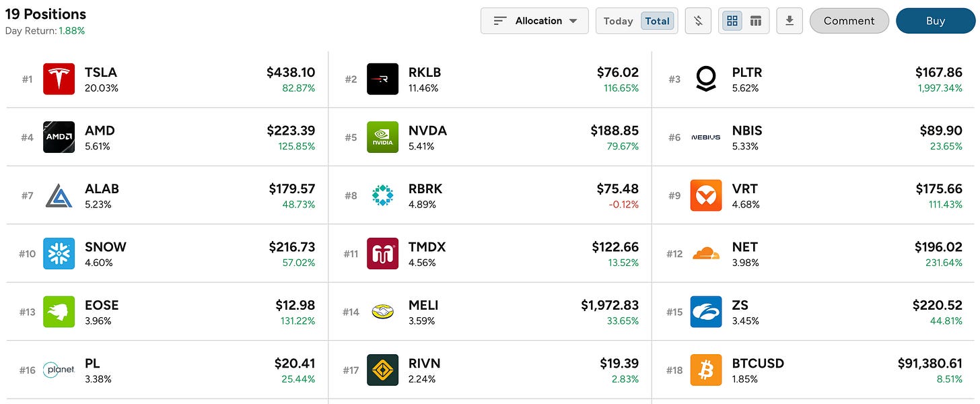The width and height of the screenshot is (980, 404).
Task: Select the Total return toggle
Action: tap(657, 21)
